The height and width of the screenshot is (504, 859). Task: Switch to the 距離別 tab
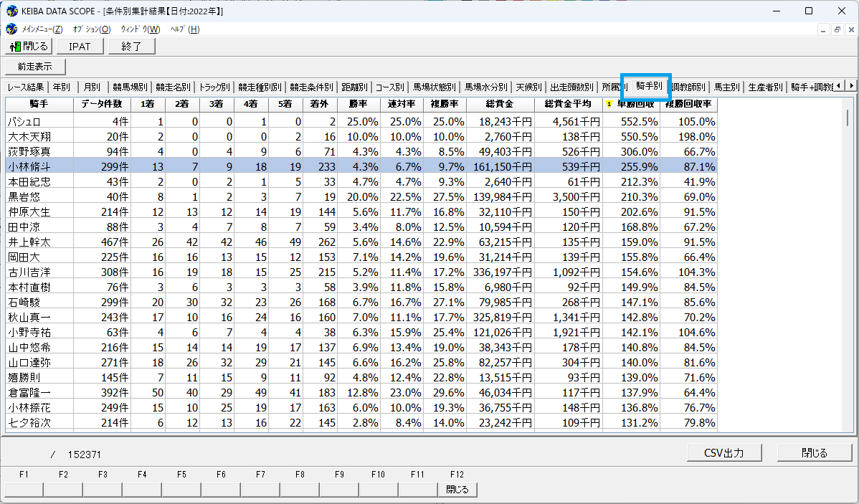click(354, 87)
